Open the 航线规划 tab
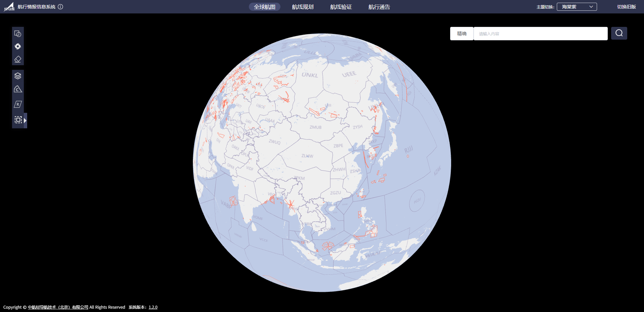Viewport: 644px width, 312px height. [303, 7]
